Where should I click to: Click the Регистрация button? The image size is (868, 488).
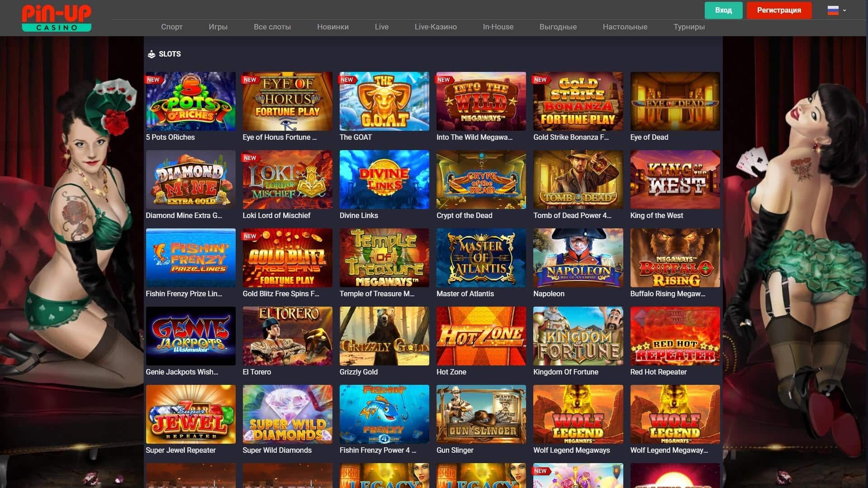coord(779,10)
